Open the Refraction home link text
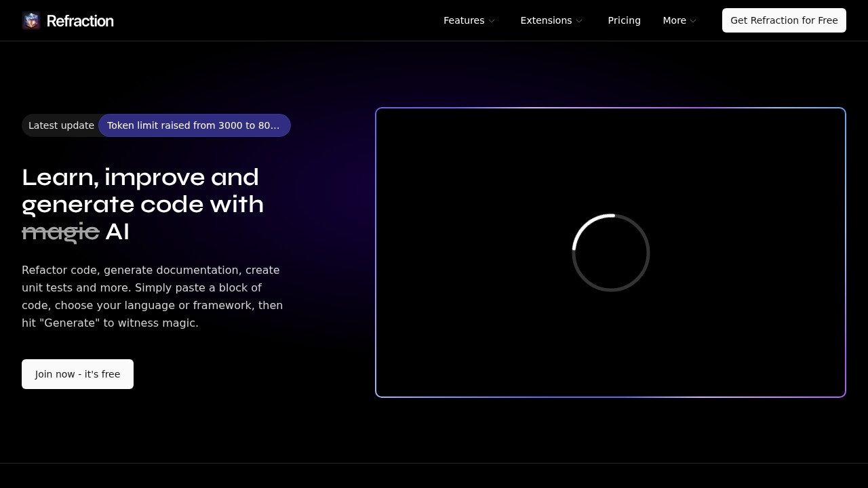 (x=80, y=20)
